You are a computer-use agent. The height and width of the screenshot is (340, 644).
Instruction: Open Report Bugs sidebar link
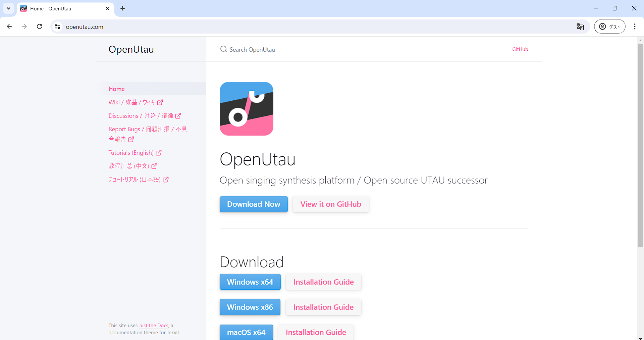click(148, 134)
